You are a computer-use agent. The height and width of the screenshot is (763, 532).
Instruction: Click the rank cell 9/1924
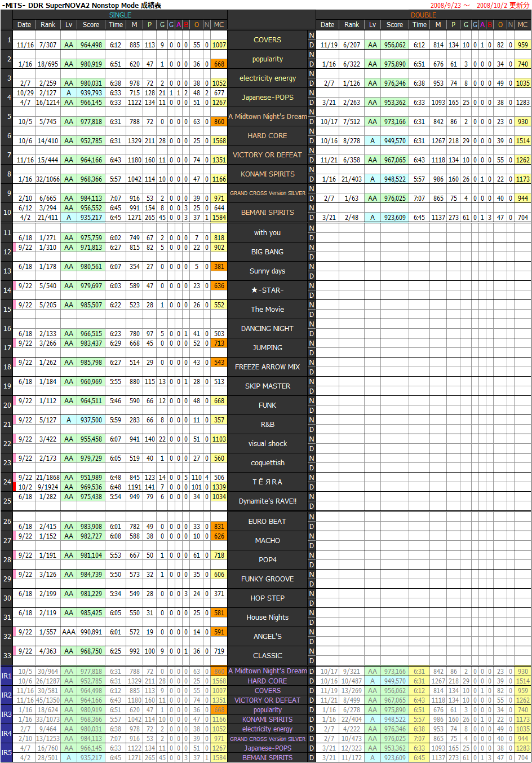tap(48, 487)
